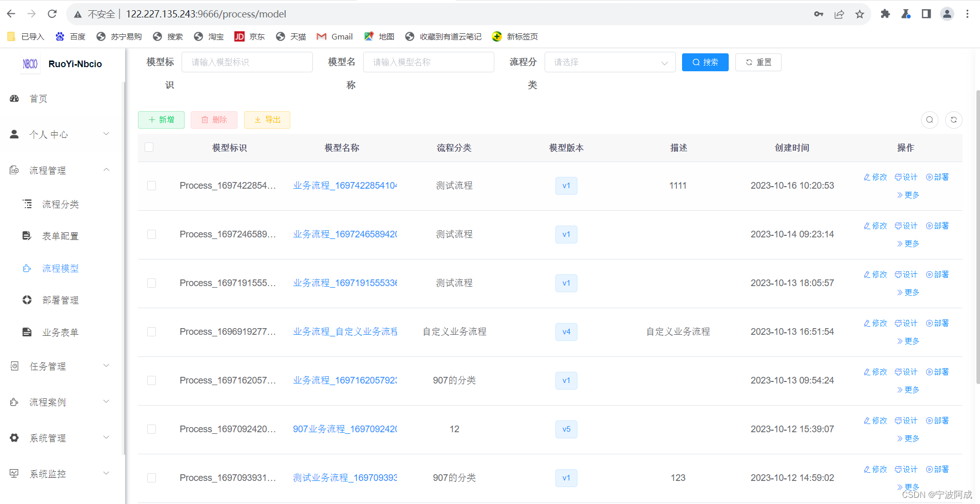
Task: Toggle the browser side panel icon
Action: click(926, 14)
